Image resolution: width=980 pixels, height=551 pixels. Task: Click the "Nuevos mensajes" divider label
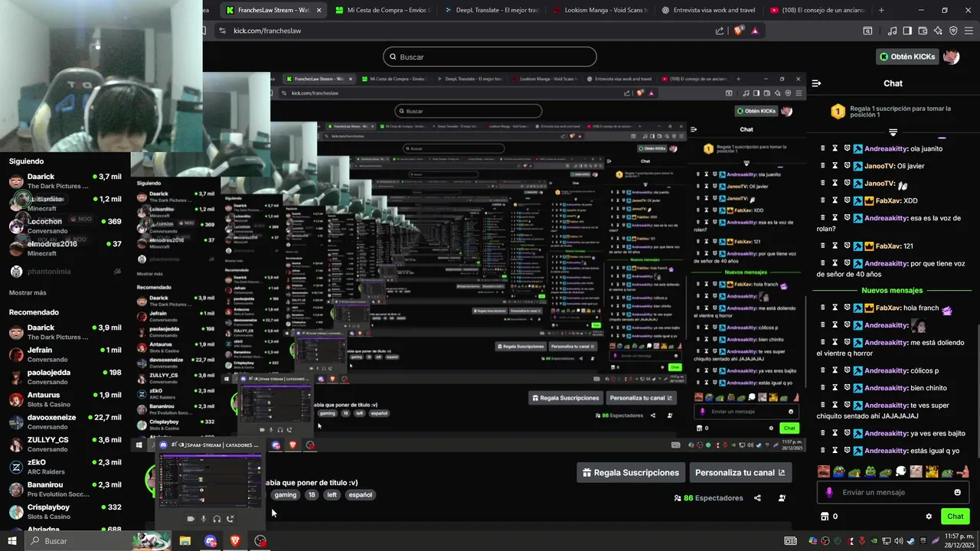892,290
